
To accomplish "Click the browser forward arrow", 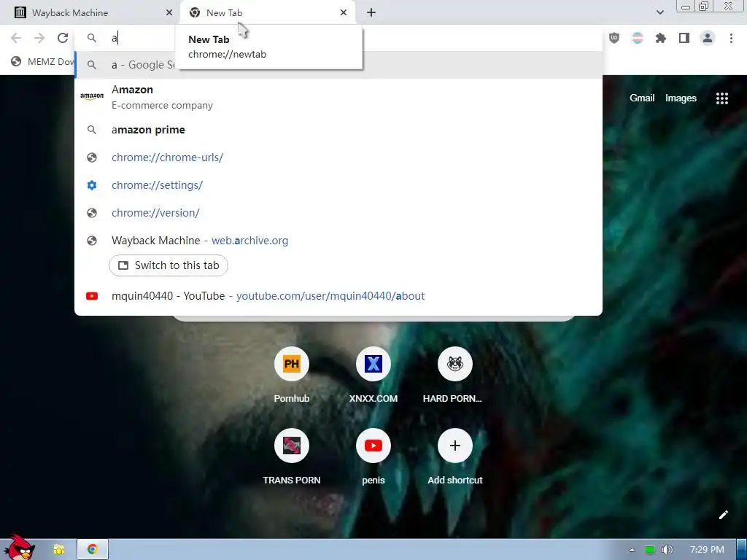I will (39, 38).
